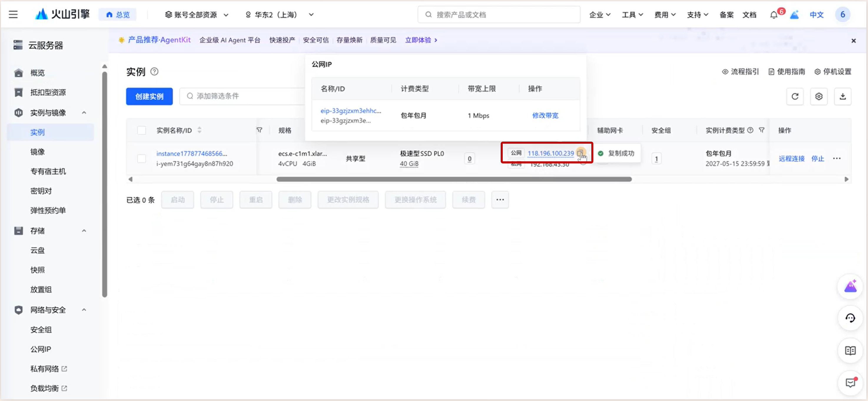Open table column settings gear
Viewport: 868px width, 401px height.
pos(819,97)
